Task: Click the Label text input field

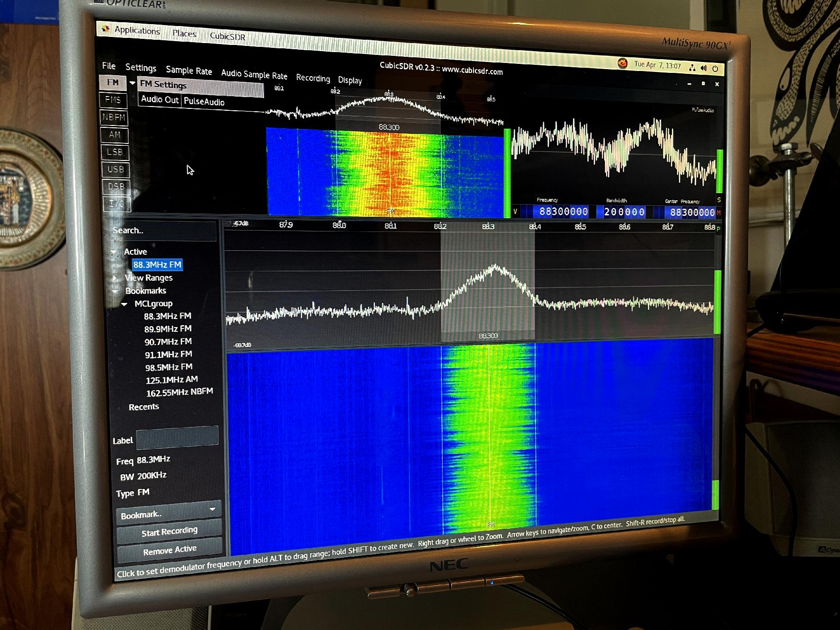Action: coord(177,438)
